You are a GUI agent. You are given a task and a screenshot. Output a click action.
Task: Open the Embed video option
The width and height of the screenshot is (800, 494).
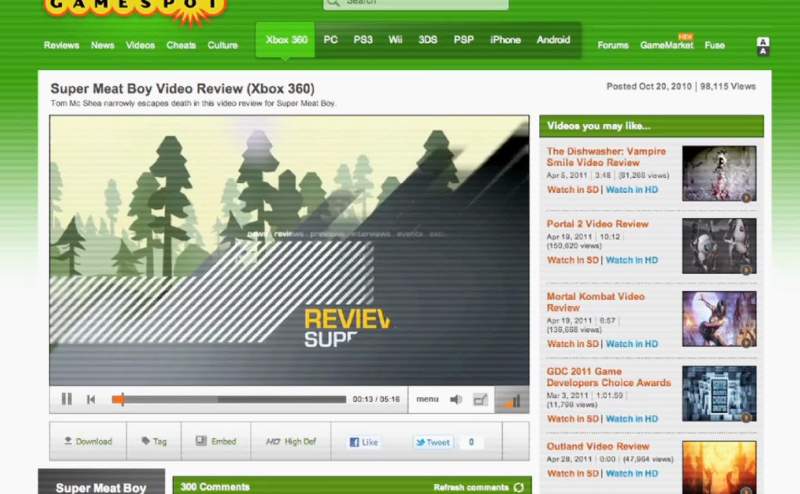(216, 441)
